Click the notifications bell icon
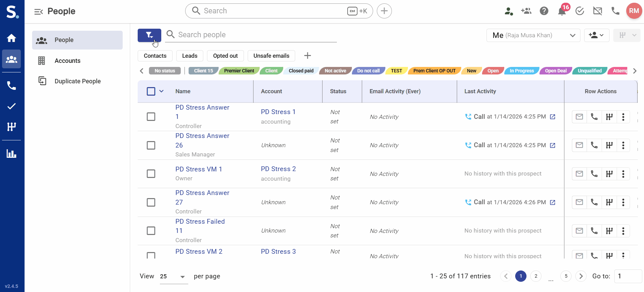Screen dimensions: 644x292 pos(561,11)
